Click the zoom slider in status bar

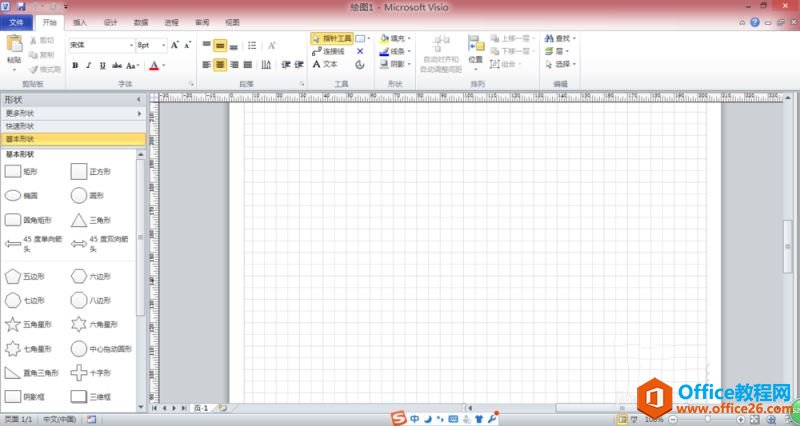click(707, 419)
